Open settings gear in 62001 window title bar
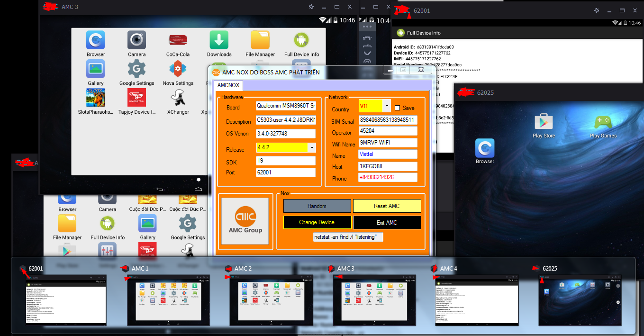 pyautogui.click(x=597, y=10)
